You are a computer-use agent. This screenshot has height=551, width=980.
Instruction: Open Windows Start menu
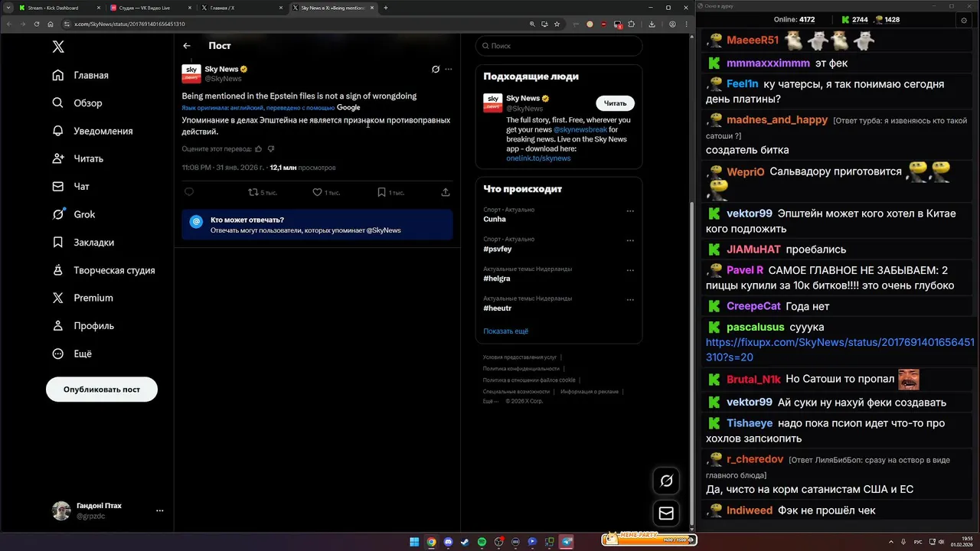[x=414, y=542]
